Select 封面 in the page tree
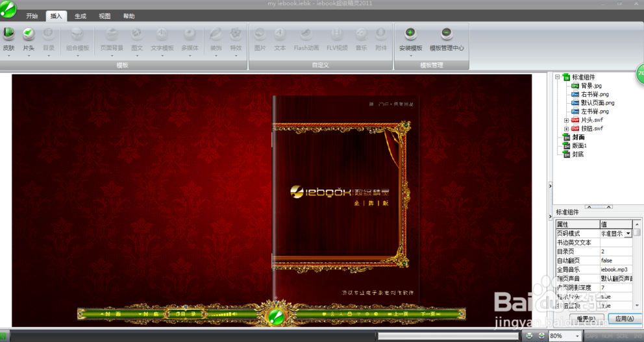 [578, 137]
